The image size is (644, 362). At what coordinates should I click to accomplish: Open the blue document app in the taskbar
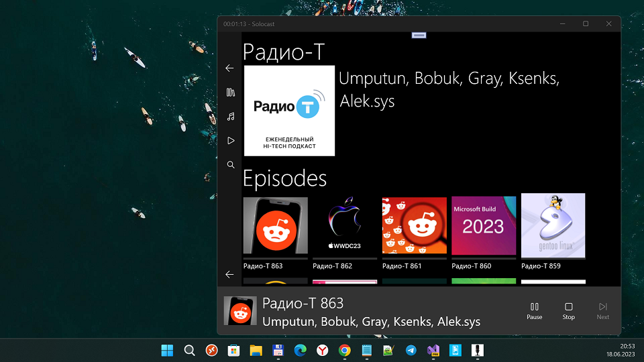point(455,351)
